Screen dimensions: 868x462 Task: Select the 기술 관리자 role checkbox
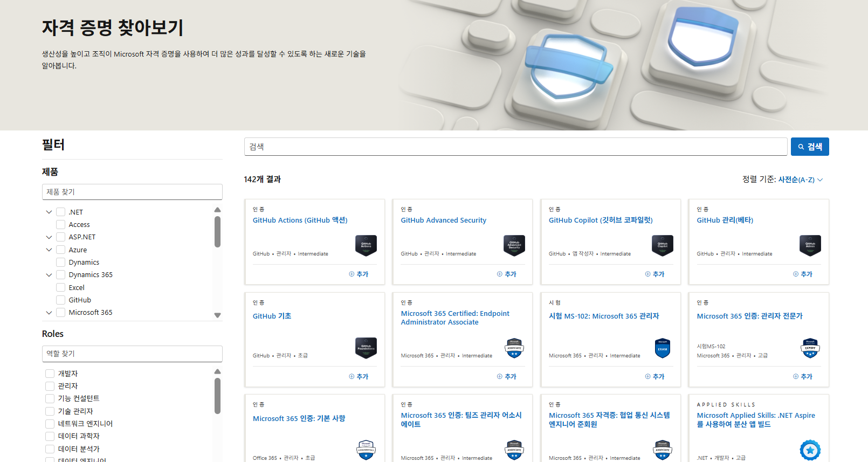click(x=50, y=411)
